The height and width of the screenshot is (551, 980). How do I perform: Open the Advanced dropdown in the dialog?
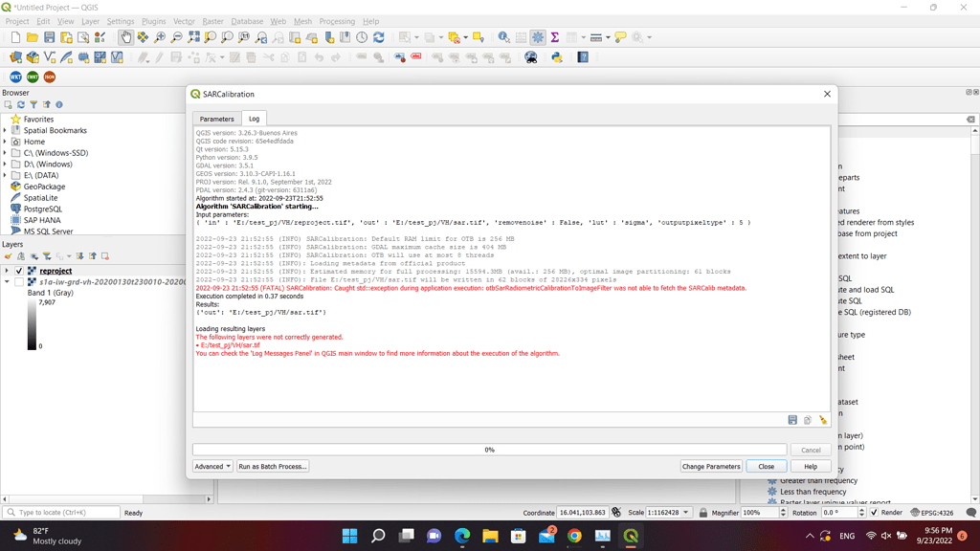click(212, 466)
